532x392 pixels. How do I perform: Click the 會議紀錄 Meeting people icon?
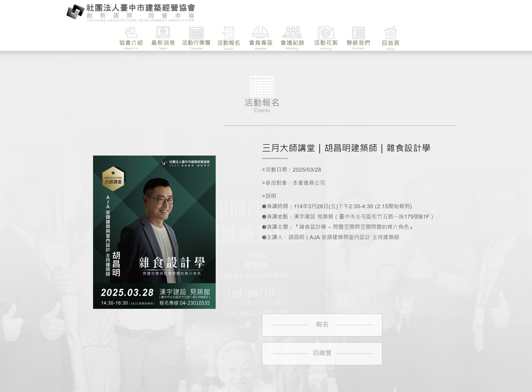point(292,32)
